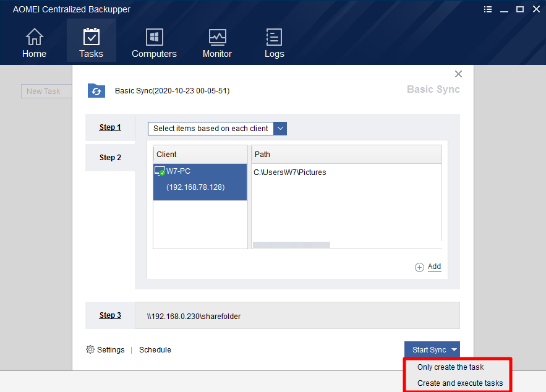Select path C:\Users\W7\Pictures
Image resolution: width=546 pixels, height=392 pixels.
(290, 173)
